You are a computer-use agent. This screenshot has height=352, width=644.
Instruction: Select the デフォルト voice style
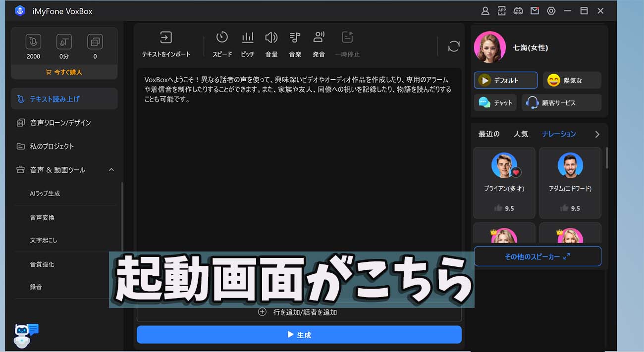506,80
